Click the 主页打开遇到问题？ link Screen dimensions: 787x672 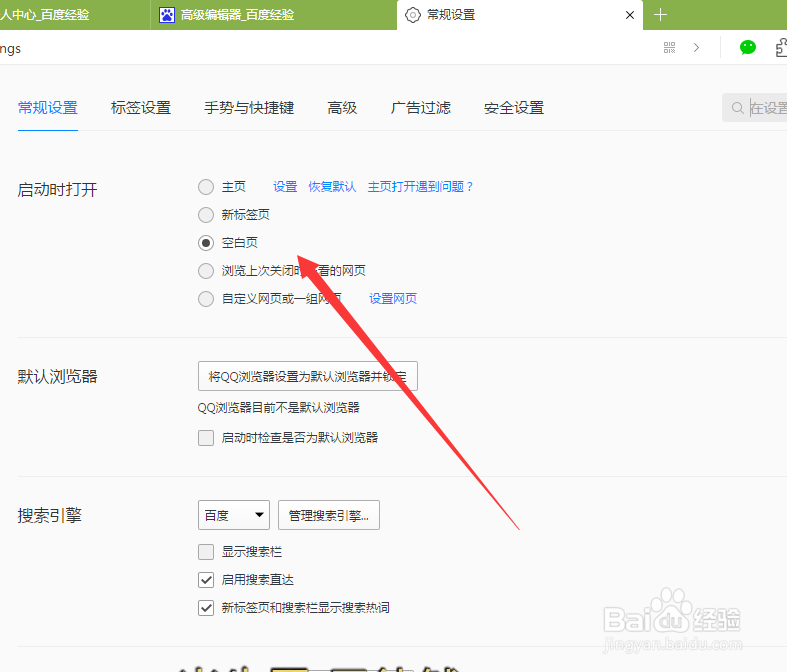421,187
